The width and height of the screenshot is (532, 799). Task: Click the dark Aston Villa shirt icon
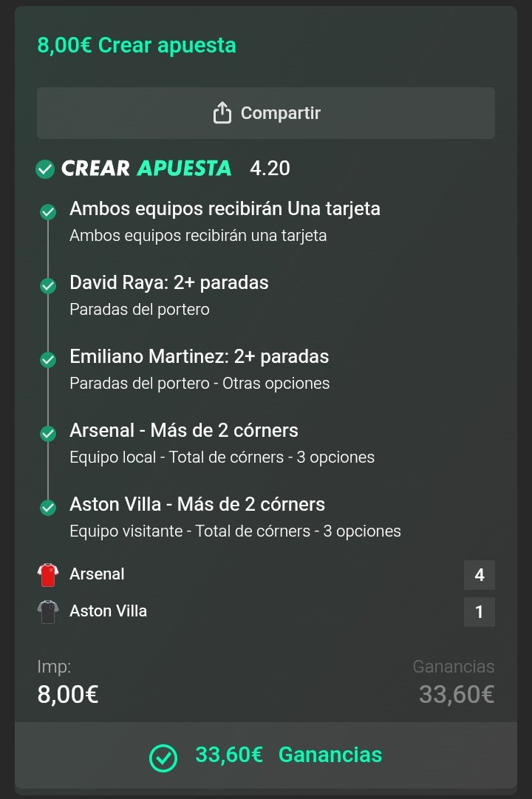tap(48, 611)
